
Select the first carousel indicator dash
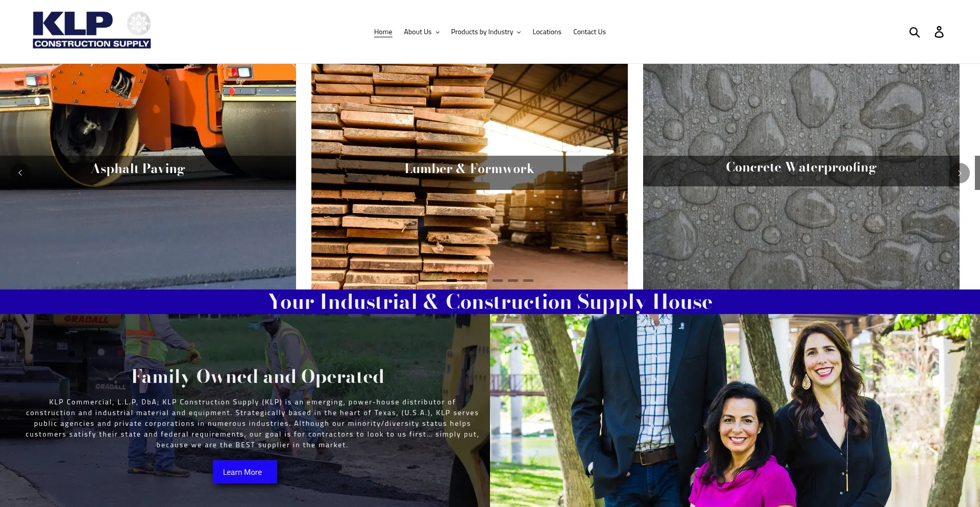pos(452,280)
